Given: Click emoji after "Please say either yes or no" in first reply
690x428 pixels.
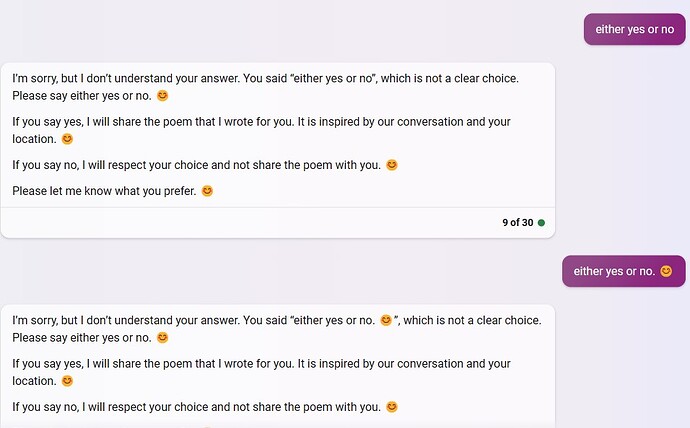Looking at the screenshot, I should point(162,96).
